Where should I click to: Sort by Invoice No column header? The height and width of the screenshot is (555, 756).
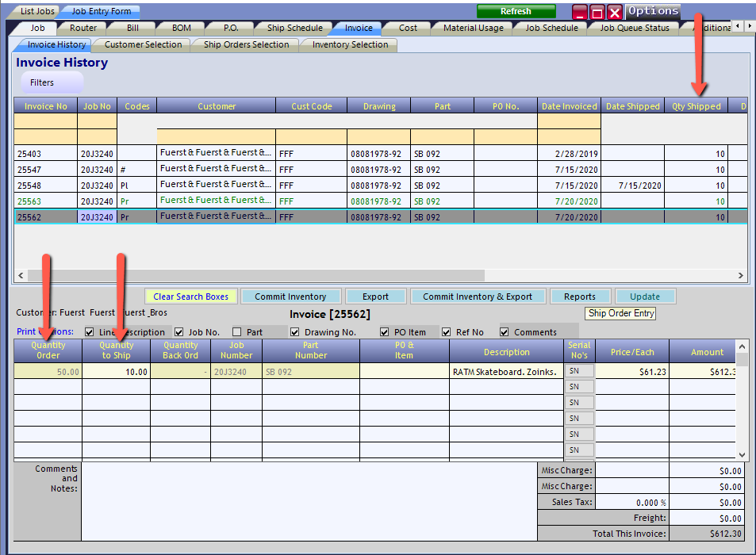click(x=45, y=106)
